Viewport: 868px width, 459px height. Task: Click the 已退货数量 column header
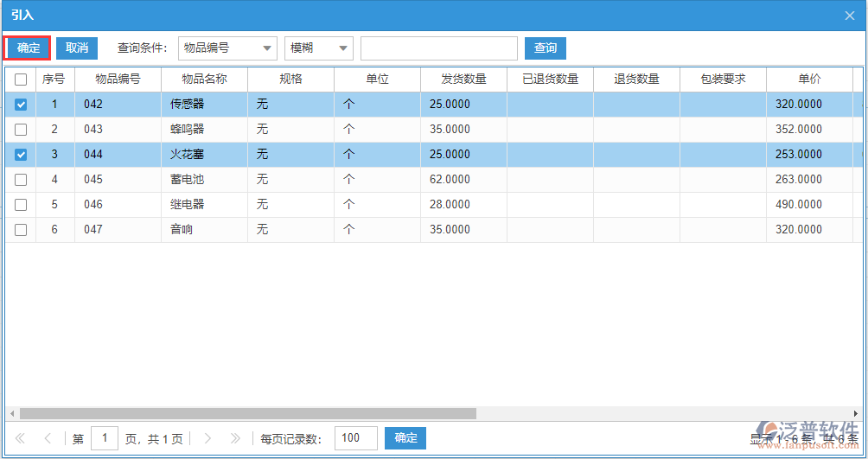550,80
